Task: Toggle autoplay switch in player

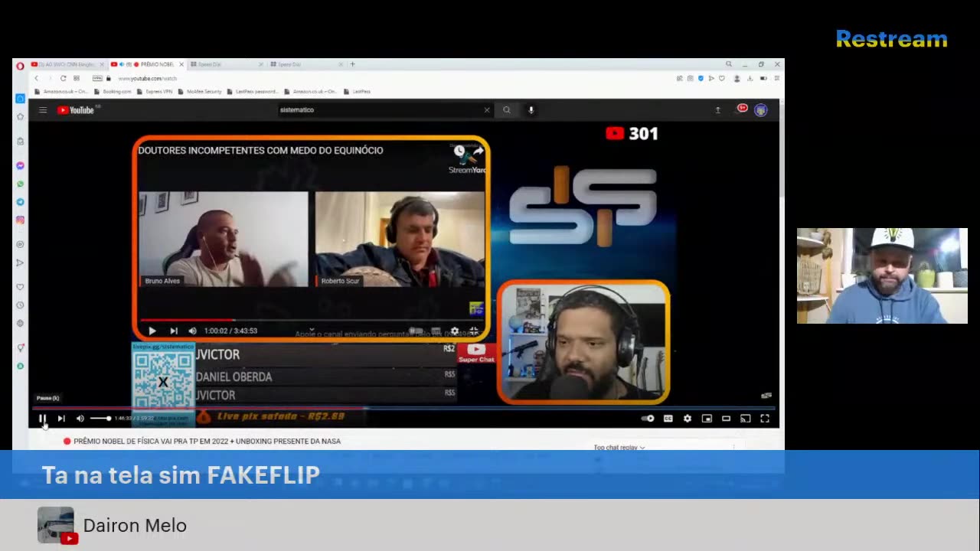Action: [x=648, y=419]
